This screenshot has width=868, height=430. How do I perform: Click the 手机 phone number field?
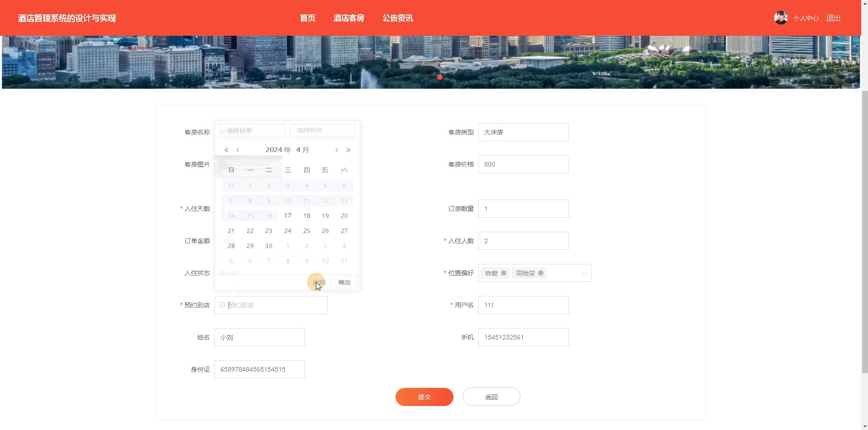tap(524, 337)
